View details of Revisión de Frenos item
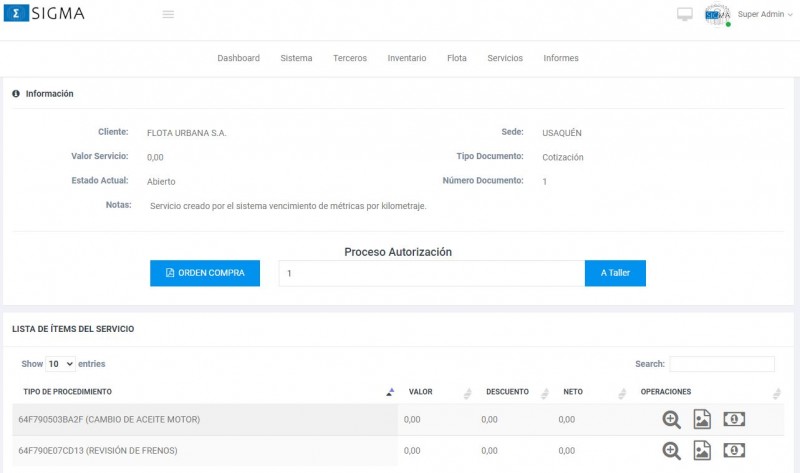This screenshot has height=473, width=800. click(672, 451)
